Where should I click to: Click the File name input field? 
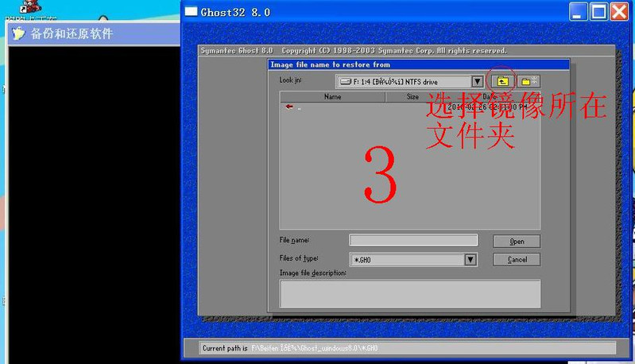coord(413,240)
